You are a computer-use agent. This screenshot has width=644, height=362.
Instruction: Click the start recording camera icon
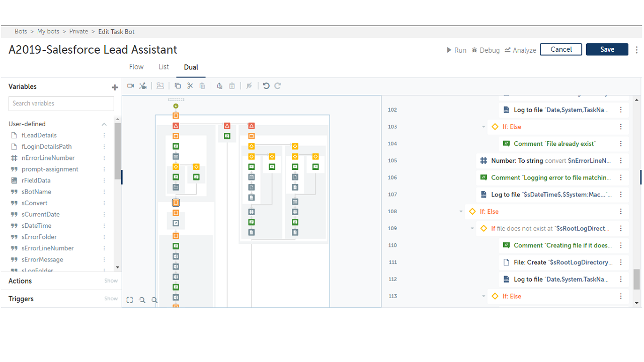tap(130, 86)
